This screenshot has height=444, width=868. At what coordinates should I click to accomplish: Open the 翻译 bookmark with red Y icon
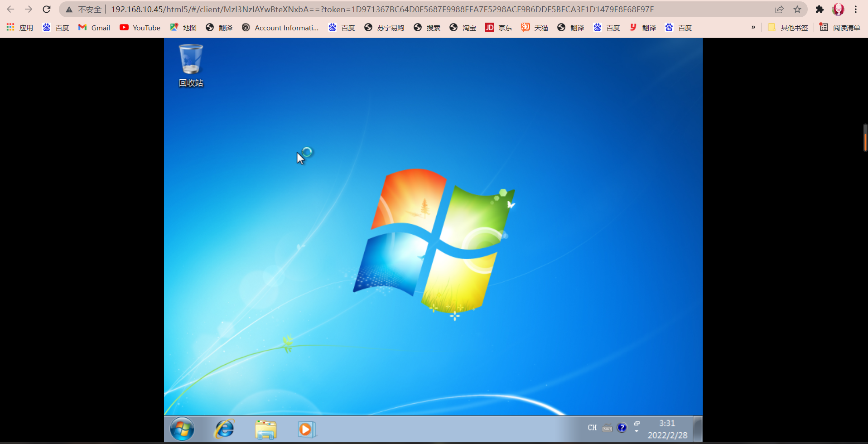click(642, 28)
